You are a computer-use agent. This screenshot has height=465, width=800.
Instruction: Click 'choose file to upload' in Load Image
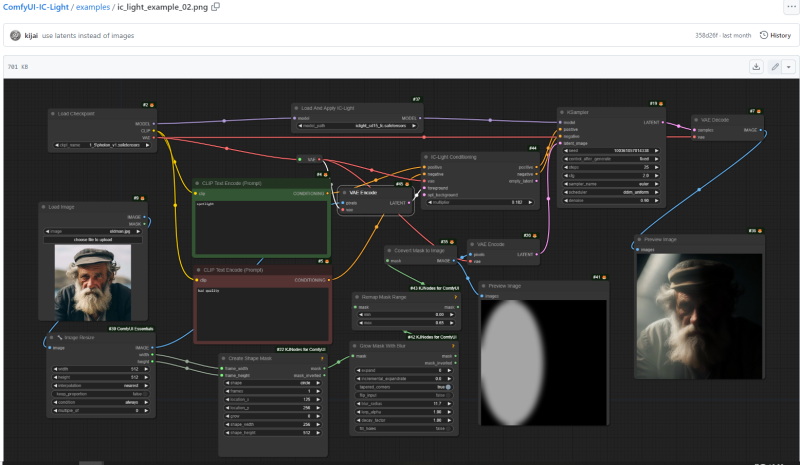coord(93,239)
